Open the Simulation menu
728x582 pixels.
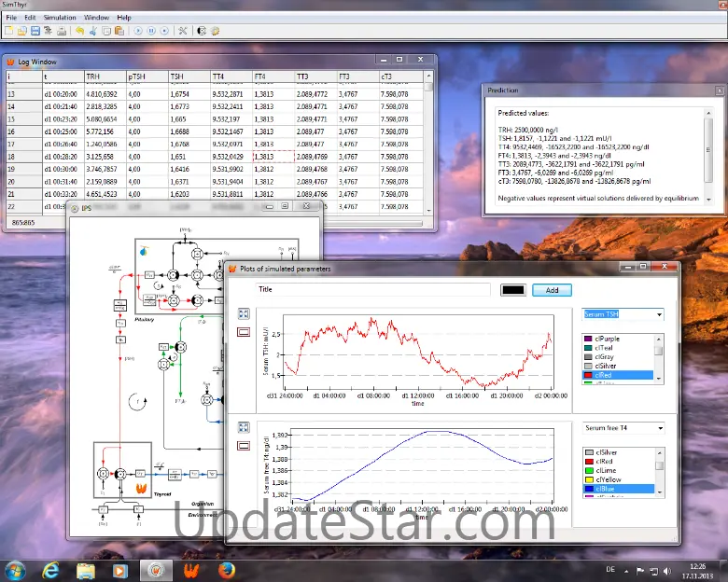pos(61,18)
